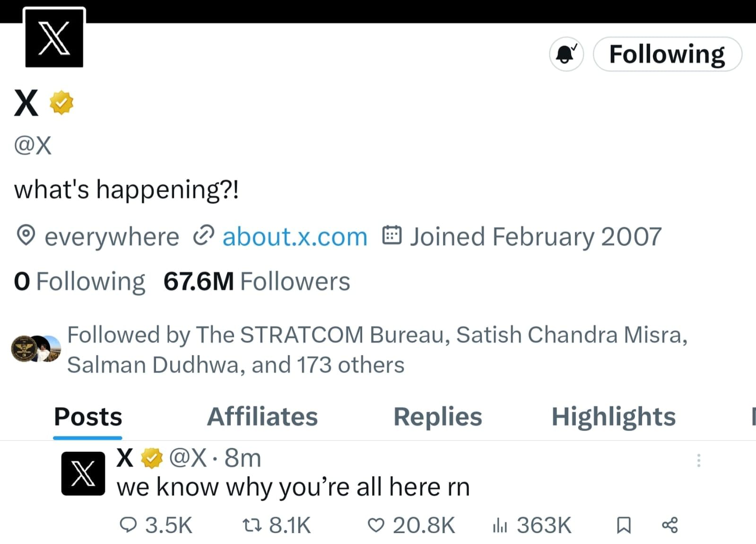Click the Following button to unfollow
This screenshot has width=756, height=544.
(667, 54)
